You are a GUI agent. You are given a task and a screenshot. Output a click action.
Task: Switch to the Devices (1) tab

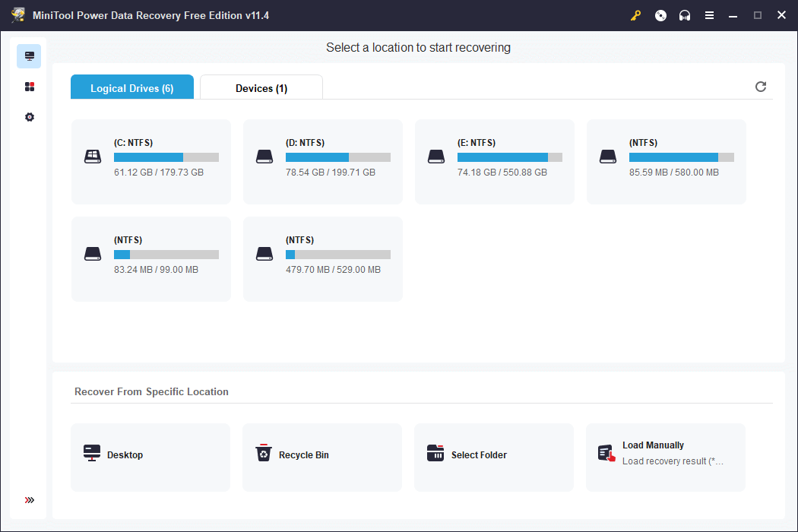coord(261,88)
